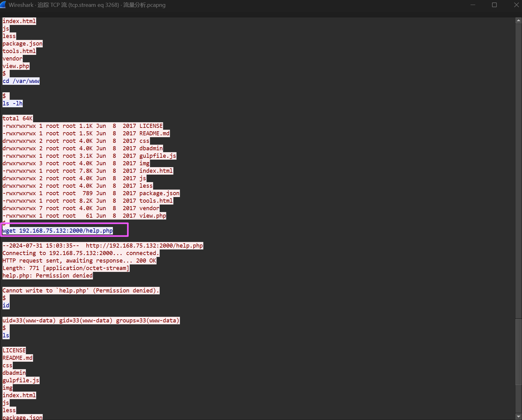
Task: Click the uid=33(www-data) output line
Action: (x=91, y=321)
